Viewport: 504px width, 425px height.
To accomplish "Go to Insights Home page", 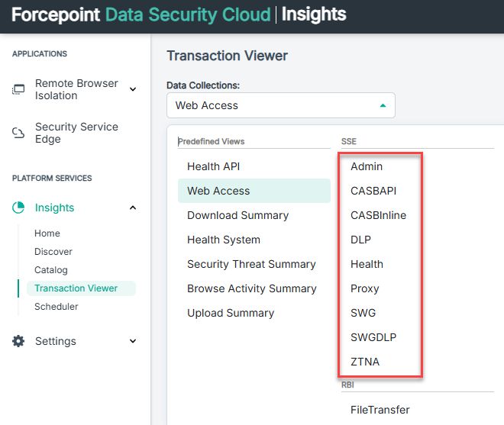I will pos(47,233).
